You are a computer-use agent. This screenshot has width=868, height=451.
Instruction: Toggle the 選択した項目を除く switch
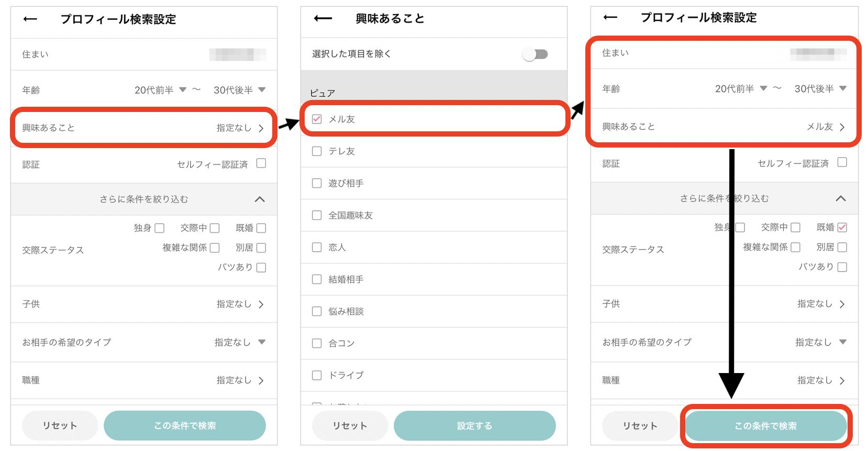[535, 54]
